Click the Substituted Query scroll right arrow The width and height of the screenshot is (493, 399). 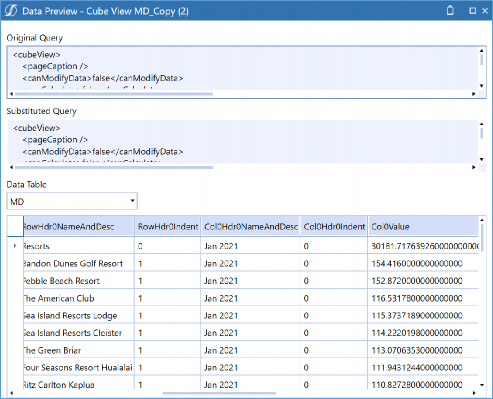point(473,167)
